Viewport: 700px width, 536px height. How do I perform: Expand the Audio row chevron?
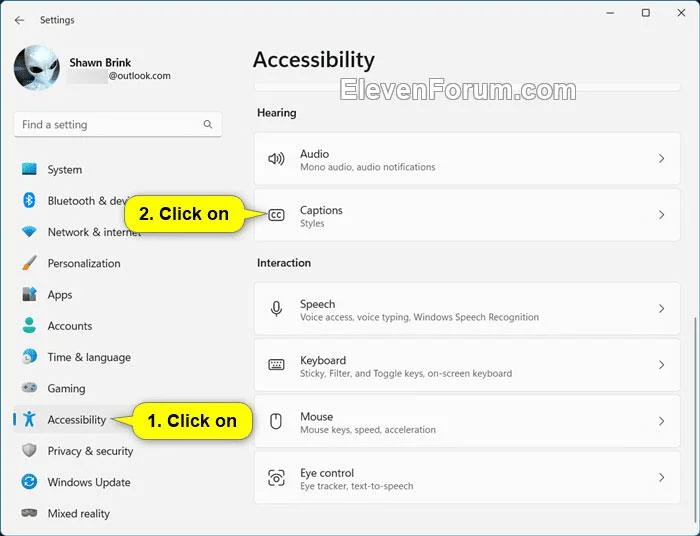point(662,158)
